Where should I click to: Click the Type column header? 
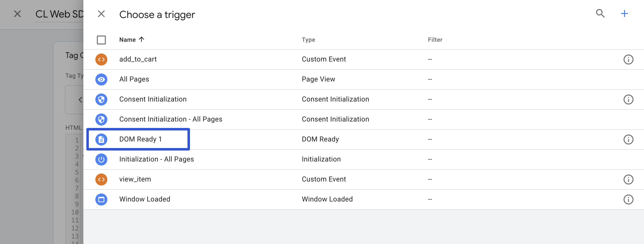click(x=308, y=39)
